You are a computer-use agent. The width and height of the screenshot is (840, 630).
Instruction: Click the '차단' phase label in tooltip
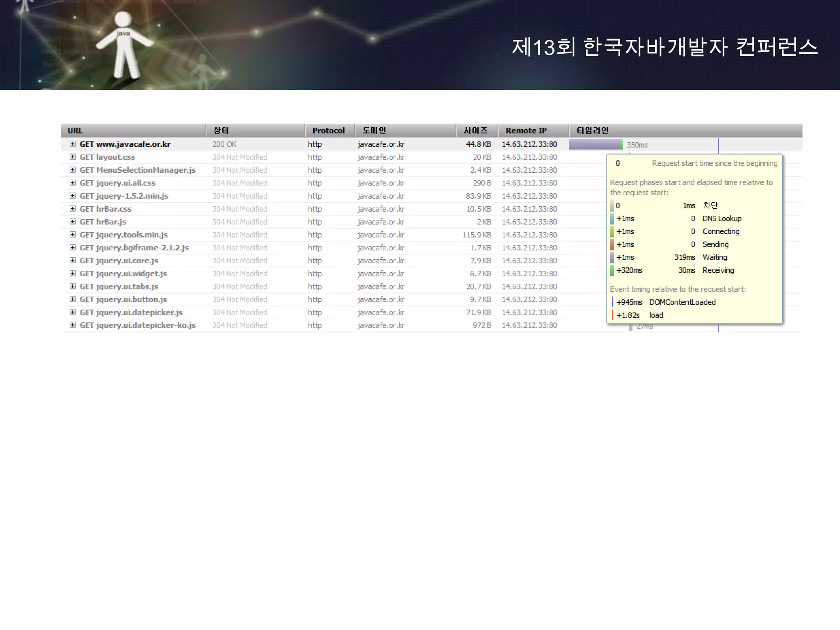710,205
